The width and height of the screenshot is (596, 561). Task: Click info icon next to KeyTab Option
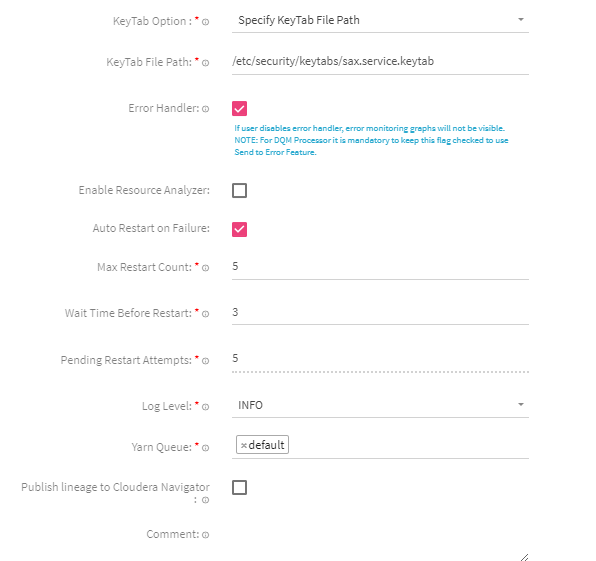point(205,22)
